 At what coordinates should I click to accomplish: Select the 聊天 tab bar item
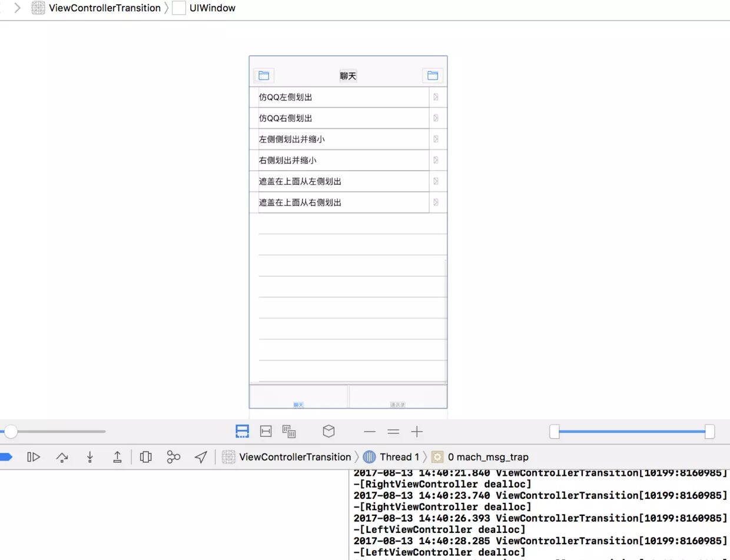(x=298, y=396)
